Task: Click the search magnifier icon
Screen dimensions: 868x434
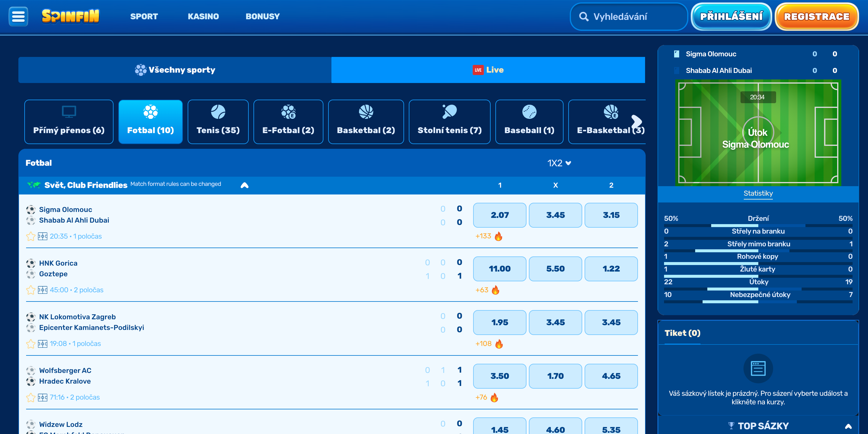Action: 584,17
